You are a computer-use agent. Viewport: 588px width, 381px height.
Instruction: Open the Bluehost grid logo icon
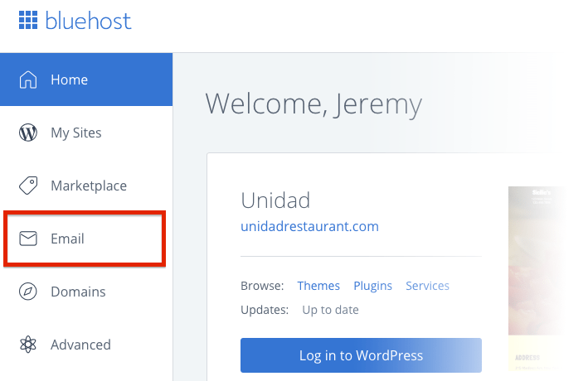coord(28,20)
